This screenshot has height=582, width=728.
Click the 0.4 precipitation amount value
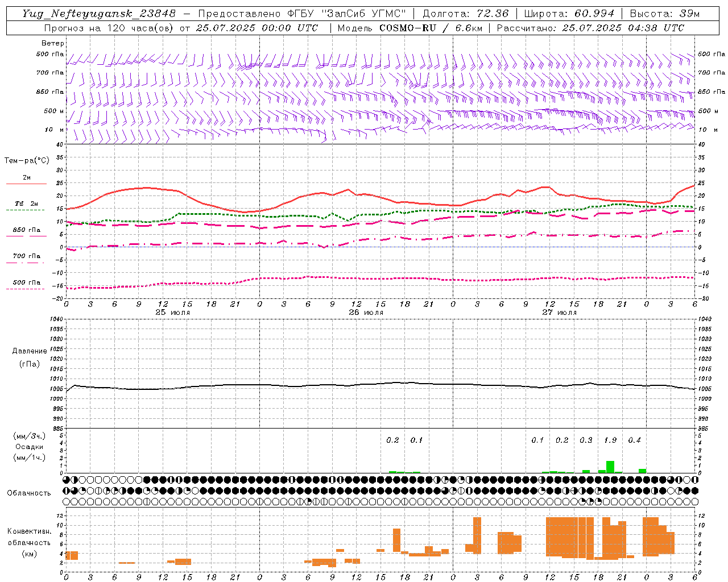pyautogui.click(x=634, y=440)
